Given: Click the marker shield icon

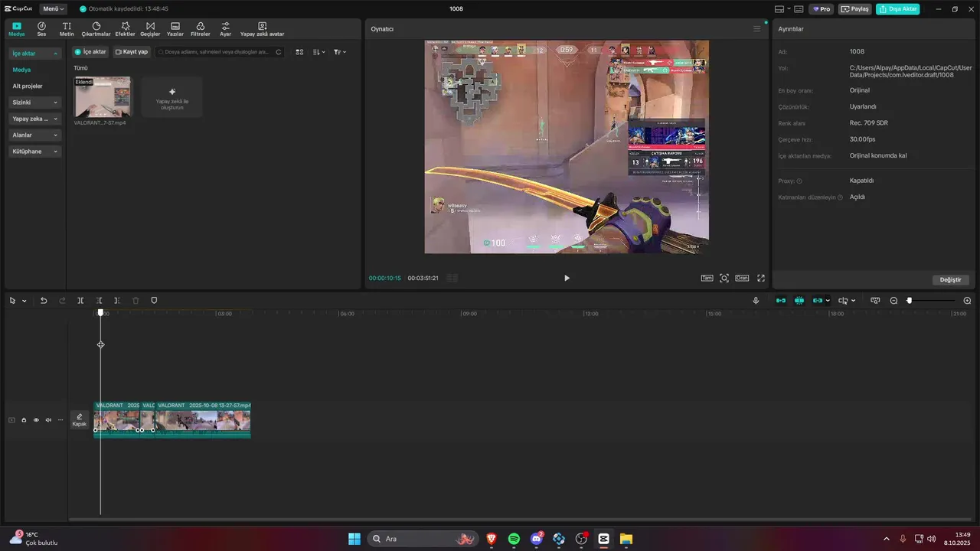Looking at the screenshot, I should click(154, 301).
